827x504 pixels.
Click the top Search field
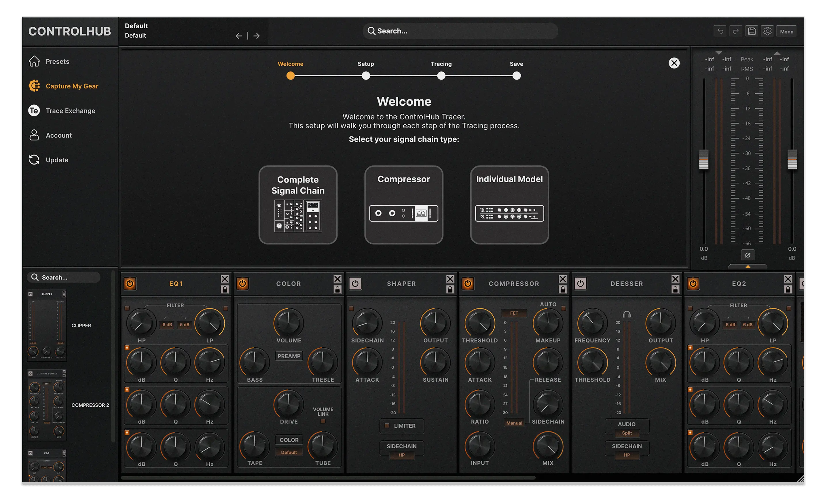[x=460, y=31]
